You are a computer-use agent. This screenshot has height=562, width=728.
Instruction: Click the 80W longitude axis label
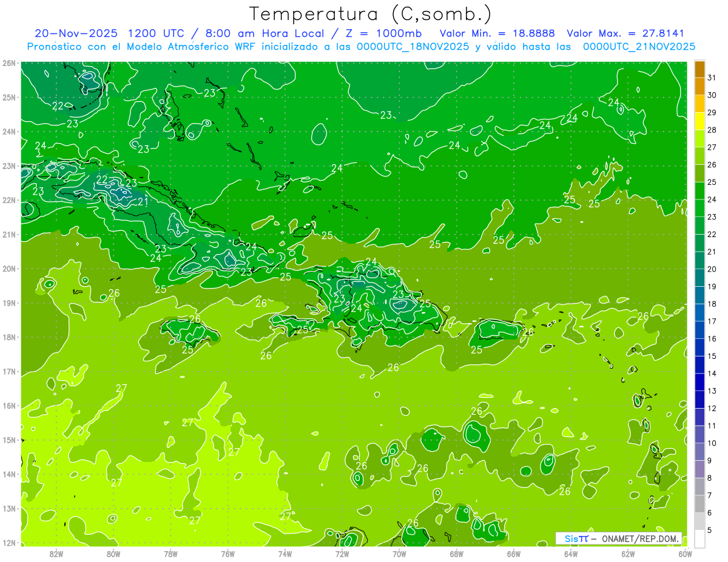[113, 554]
